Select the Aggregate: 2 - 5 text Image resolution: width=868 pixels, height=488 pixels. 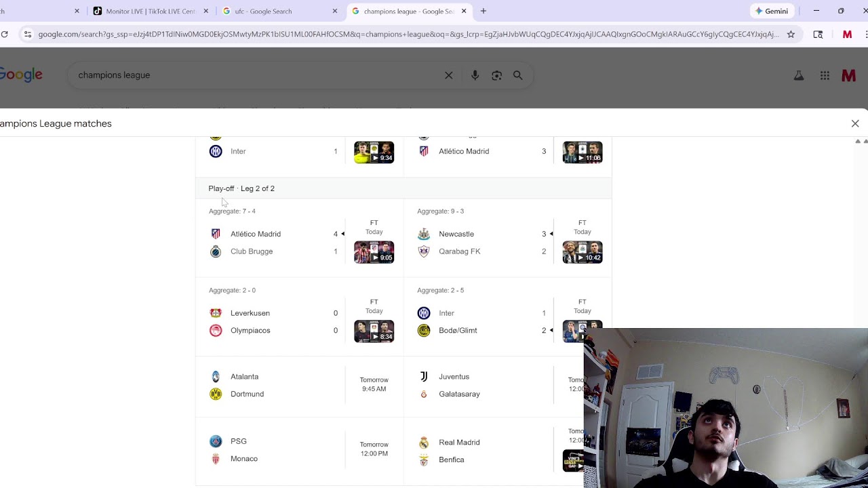440,290
